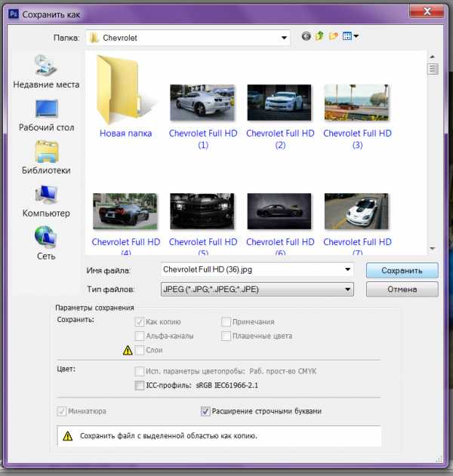Open Недавние места in sidebar
This screenshot has width=453, height=476.
pyautogui.click(x=46, y=70)
